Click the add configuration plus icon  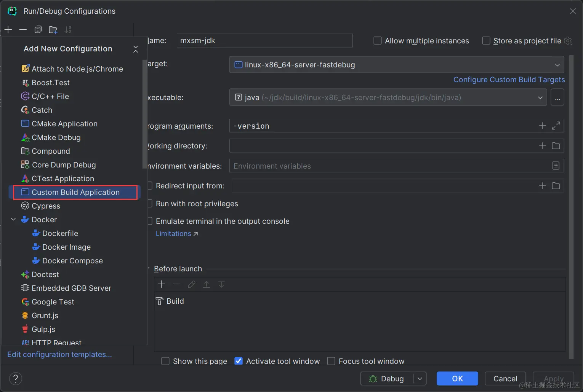click(x=8, y=30)
